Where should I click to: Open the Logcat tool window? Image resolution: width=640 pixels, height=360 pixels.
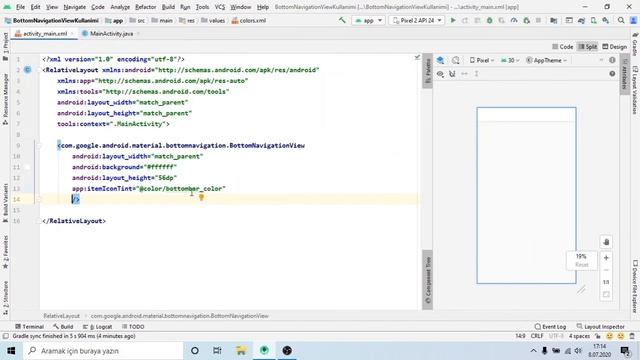(97, 327)
